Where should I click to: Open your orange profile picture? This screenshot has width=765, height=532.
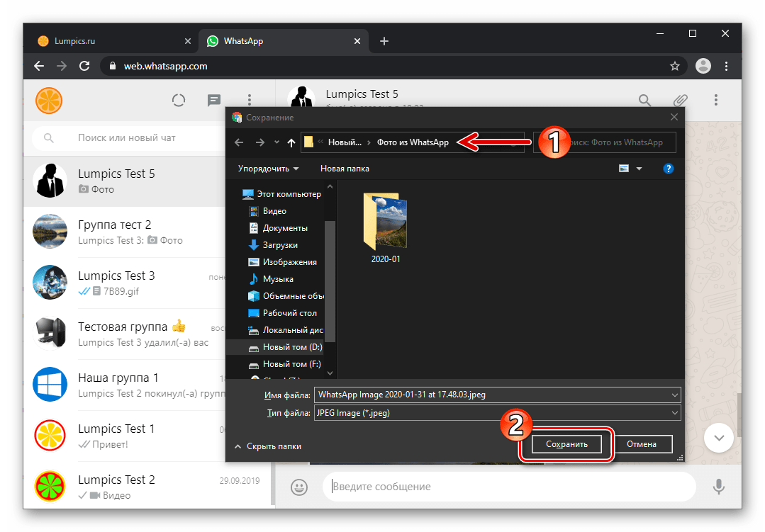click(49, 101)
